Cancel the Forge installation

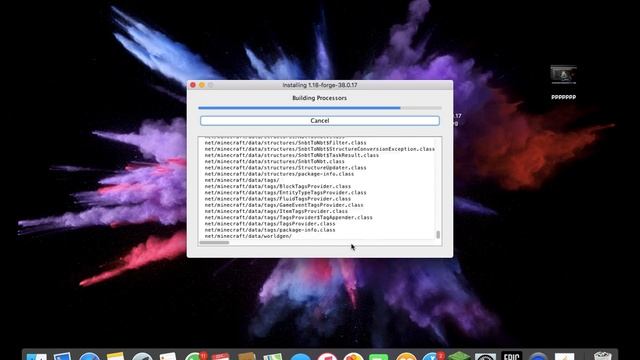(320, 120)
